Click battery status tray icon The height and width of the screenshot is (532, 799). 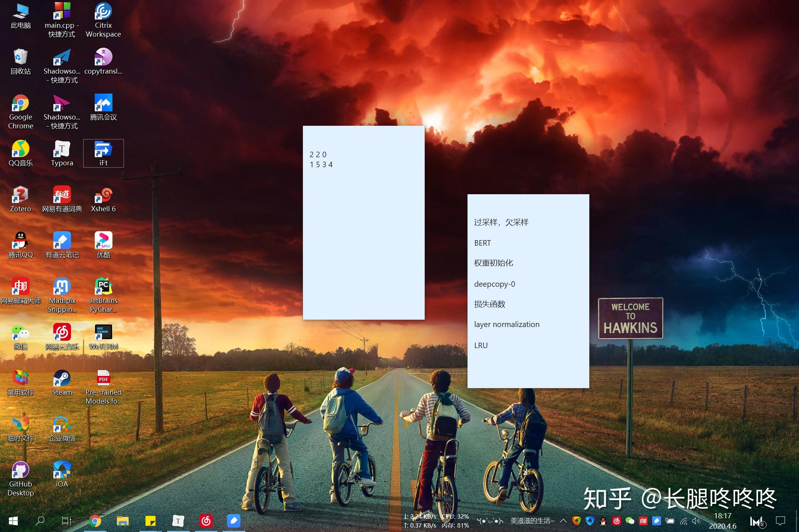click(670, 521)
